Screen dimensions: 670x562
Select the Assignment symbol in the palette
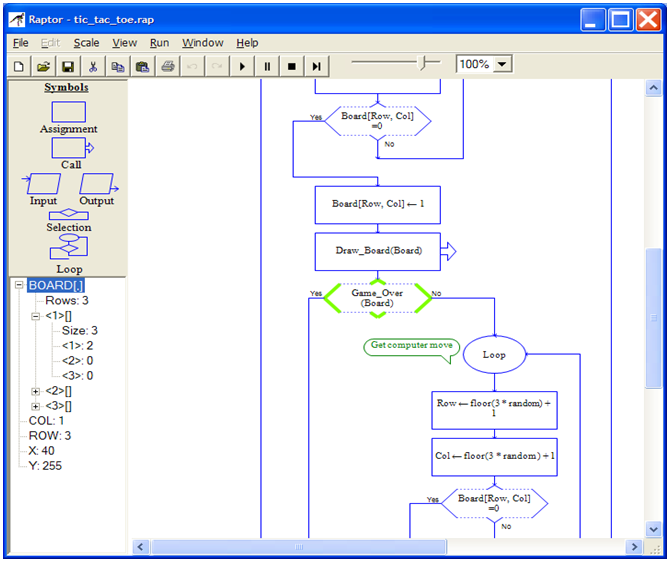68,111
